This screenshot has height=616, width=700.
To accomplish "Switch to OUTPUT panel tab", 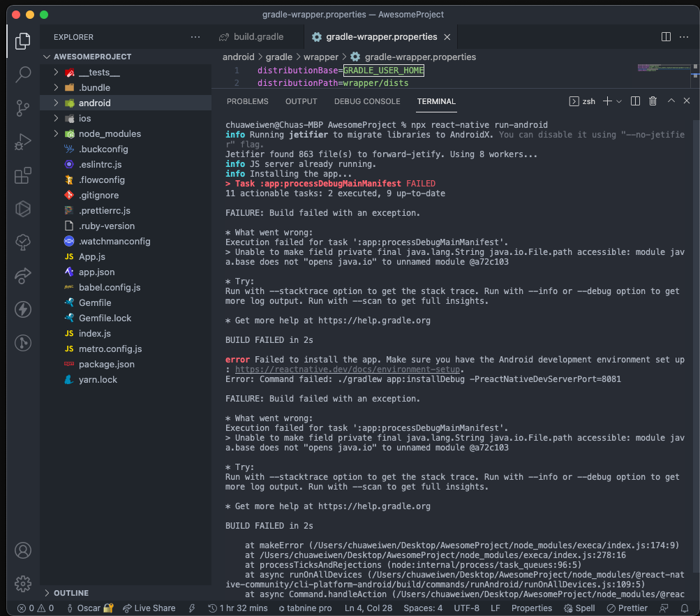I will click(x=301, y=101).
